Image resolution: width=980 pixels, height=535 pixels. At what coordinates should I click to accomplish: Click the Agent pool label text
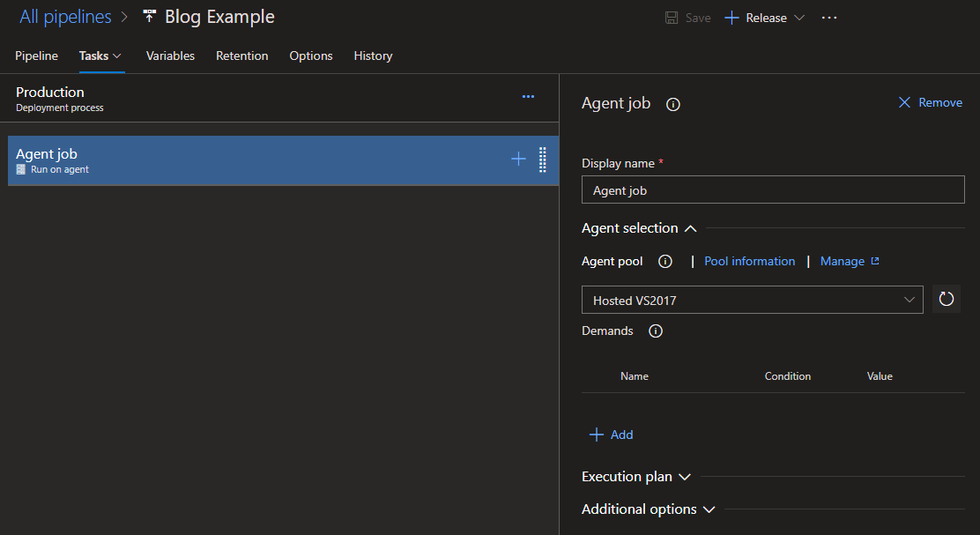point(612,261)
